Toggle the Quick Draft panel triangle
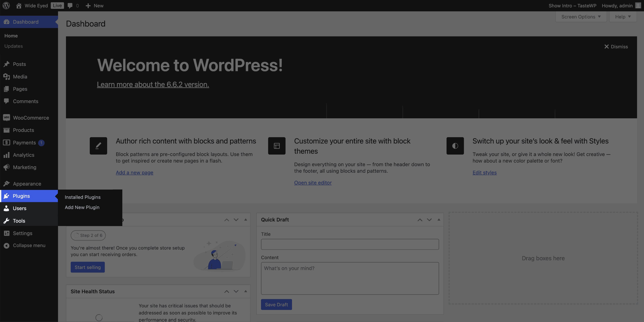The image size is (644, 322). [x=438, y=220]
